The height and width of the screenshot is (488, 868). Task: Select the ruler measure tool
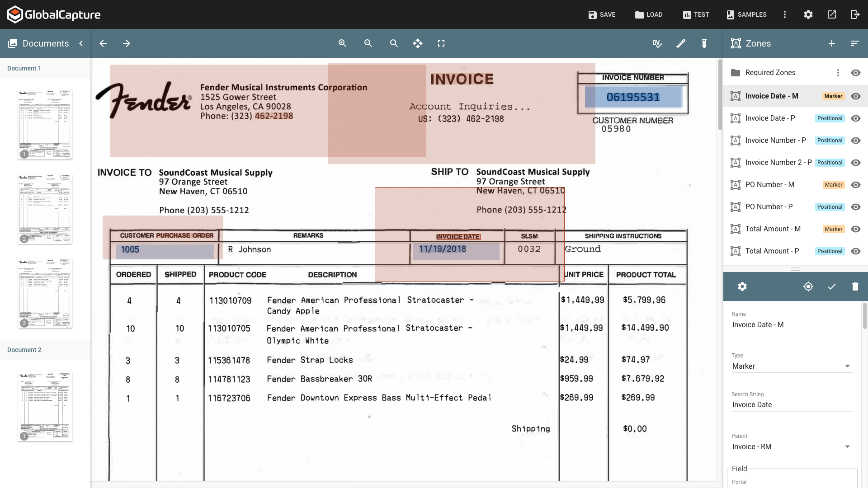681,43
